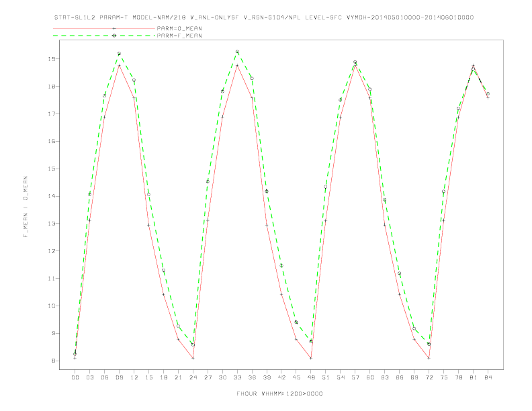The width and height of the screenshot is (532, 411).
Task: Click the y-axis tick label 15
Action: coord(52,169)
